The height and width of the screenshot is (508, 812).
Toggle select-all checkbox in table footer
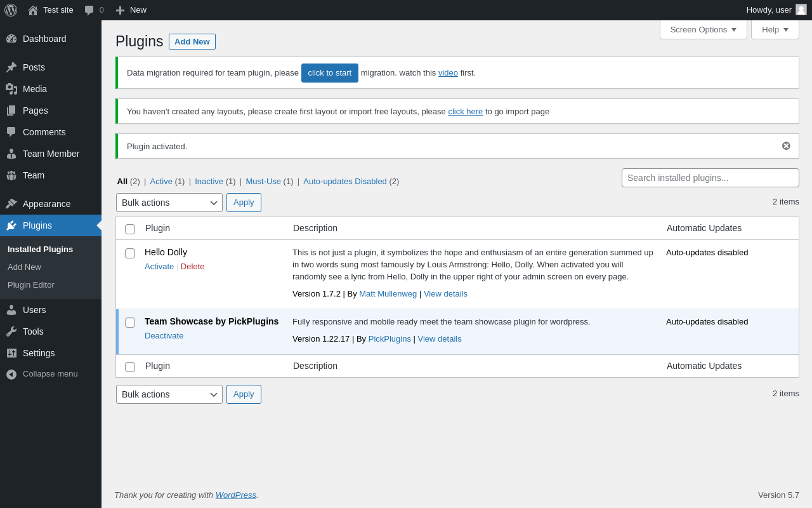pos(130,367)
